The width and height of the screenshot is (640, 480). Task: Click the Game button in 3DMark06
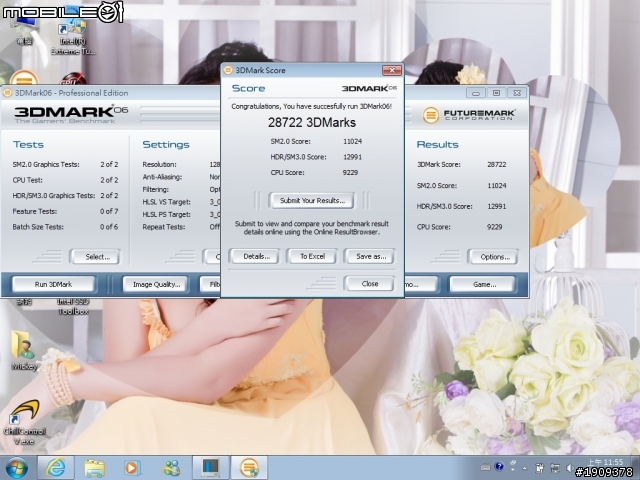click(484, 284)
